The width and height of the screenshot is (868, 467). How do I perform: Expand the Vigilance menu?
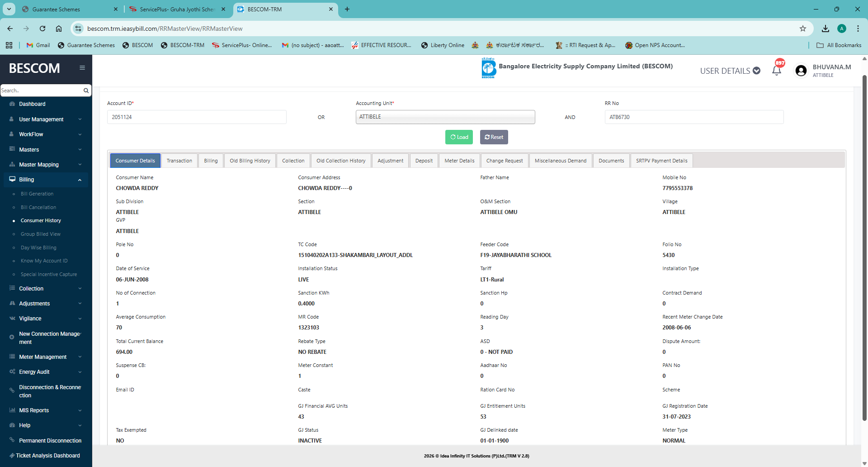click(45, 319)
